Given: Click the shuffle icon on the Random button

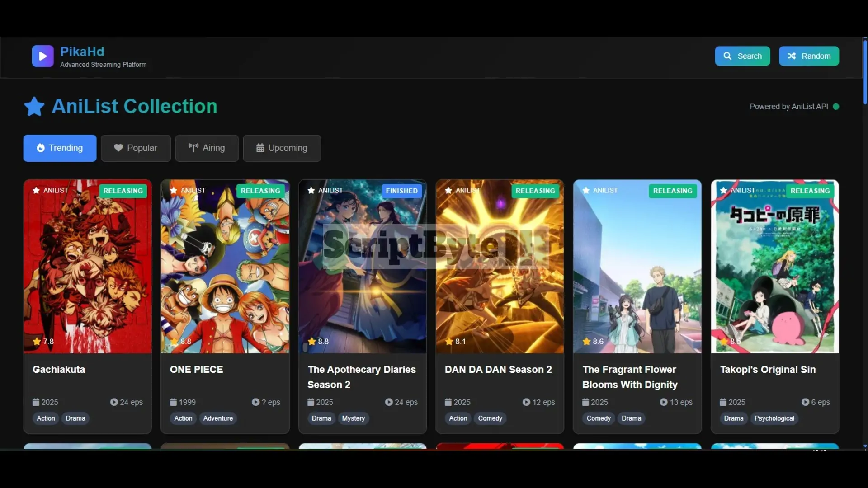Looking at the screenshot, I should (793, 56).
